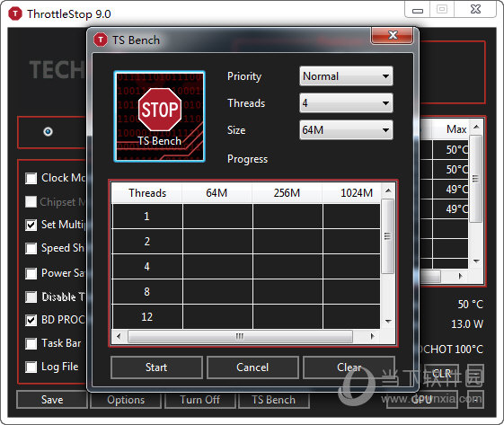Image resolution: width=504 pixels, height=425 pixels.
Task: Click core table scroll right arrow
Action: (x=461, y=276)
